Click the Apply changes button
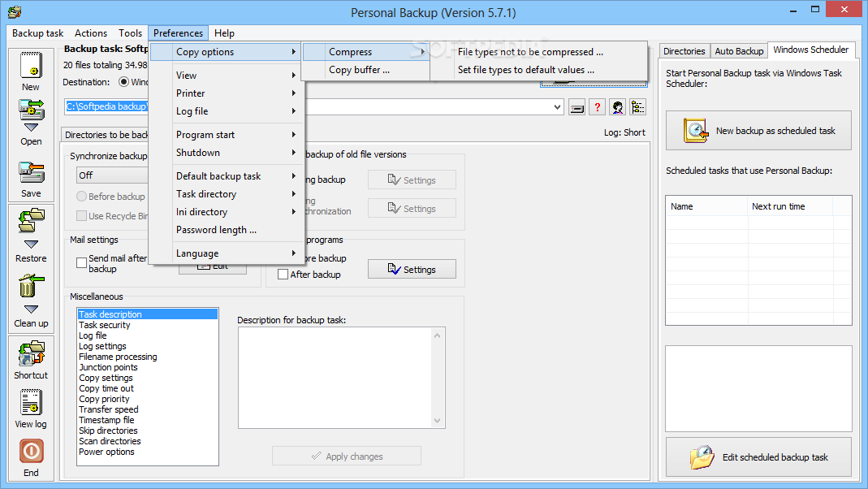This screenshot has width=868, height=489. (x=347, y=457)
